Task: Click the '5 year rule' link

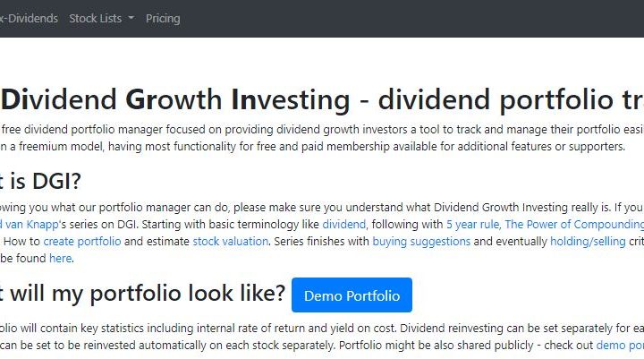Action: [x=472, y=225]
